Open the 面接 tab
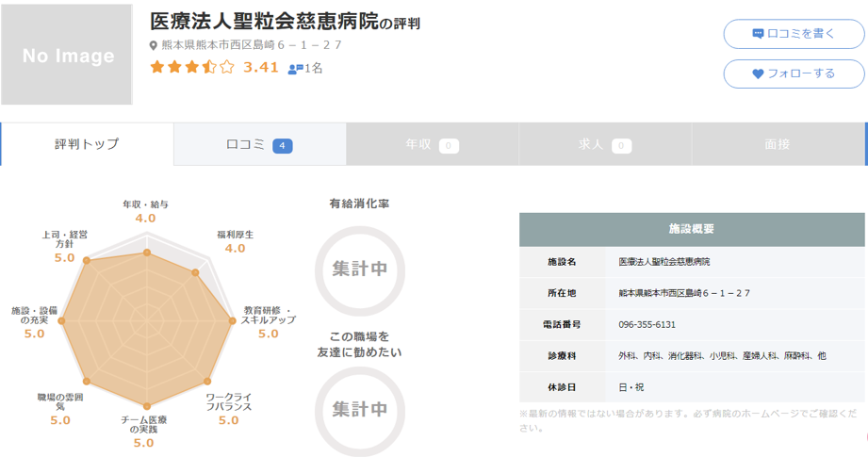 click(x=778, y=144)
